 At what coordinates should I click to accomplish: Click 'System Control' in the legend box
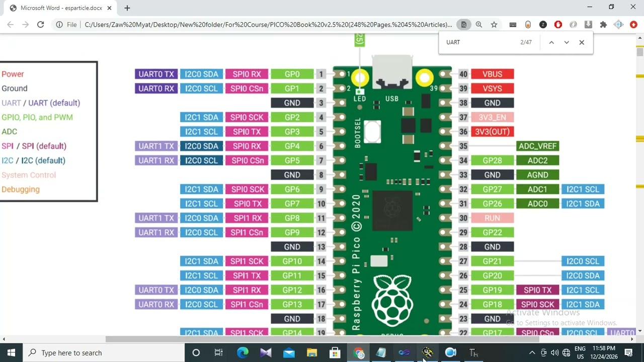(29, 175)
